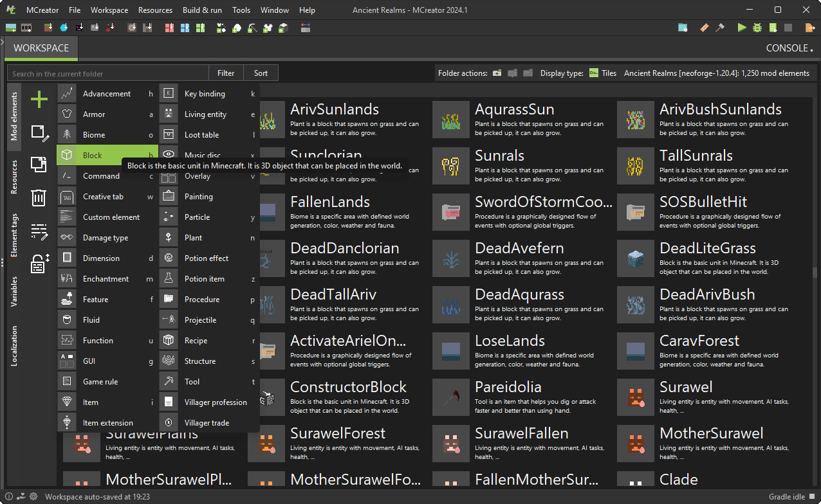Click the import structure floppy disk icon

click(x=147, y=28)
